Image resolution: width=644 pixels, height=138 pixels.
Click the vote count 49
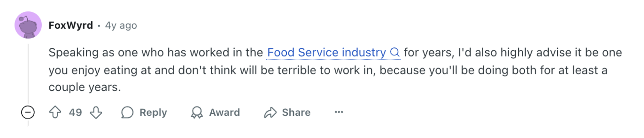(75, 112)
